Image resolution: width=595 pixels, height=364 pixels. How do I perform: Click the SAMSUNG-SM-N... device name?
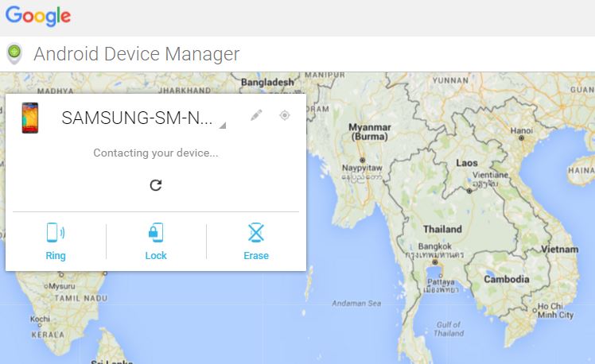coord(137,118)
